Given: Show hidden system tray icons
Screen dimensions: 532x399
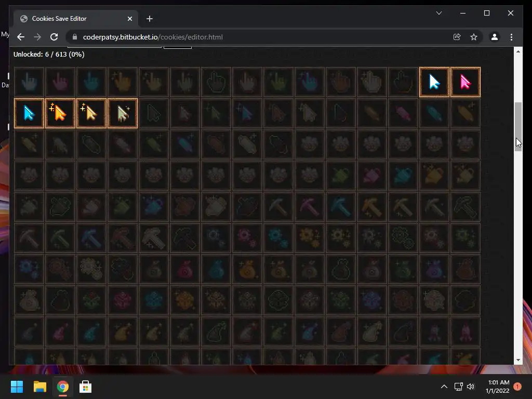Looking at the screenshot, I should (x=444, y=387).
